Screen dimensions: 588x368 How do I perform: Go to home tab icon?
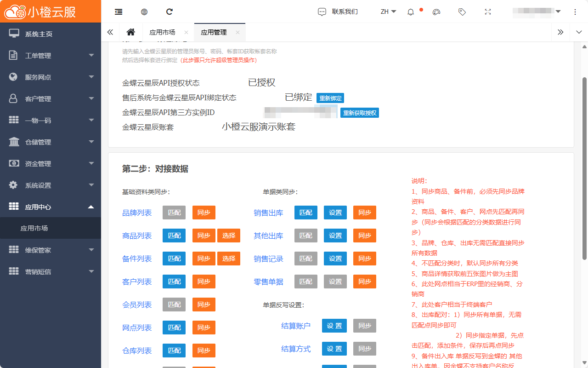coord(131,32)
